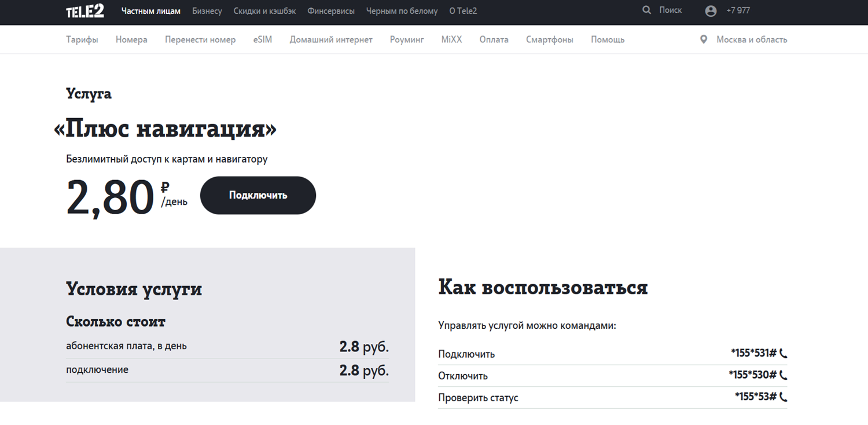The height and width of the screenshot is (425, 868).
Task: Open Скидки и кэшбэк
Action: pyautogui.click(x=265, y=11)
